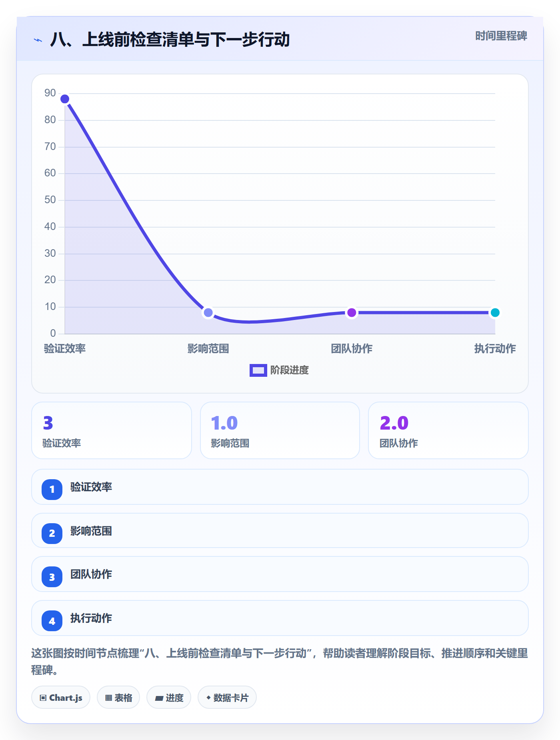
Task: Click the 0 tick on the y-axis
Action: [53, 333]
